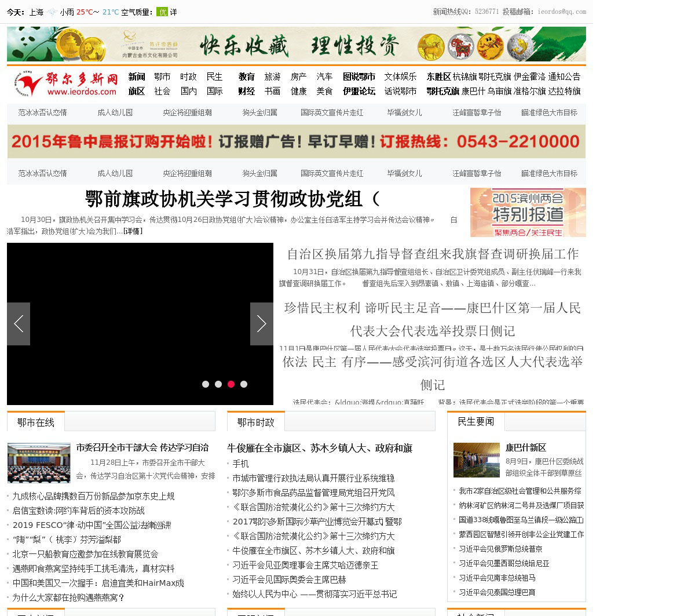695x616 pixels.
Task: Open headline 鄂前旗政协机关学习贯彻政协党组
Action: click(233, 199)
